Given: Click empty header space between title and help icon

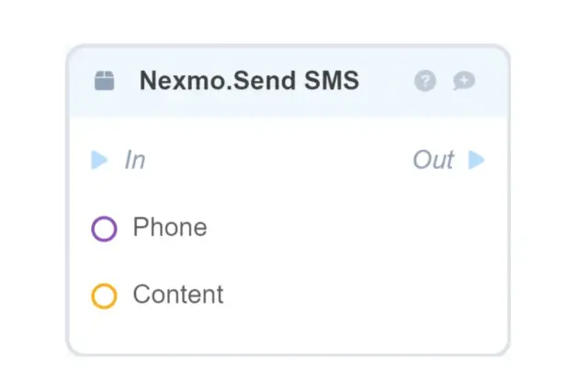Looking at the screenshot, I should pyautogui.click(x=386, y=82).
